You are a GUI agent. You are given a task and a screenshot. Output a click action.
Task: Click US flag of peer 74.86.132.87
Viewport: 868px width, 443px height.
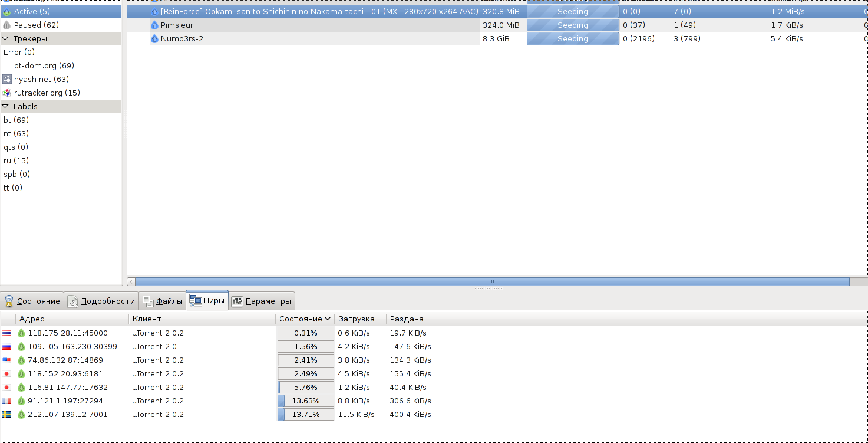click(6, 360)
